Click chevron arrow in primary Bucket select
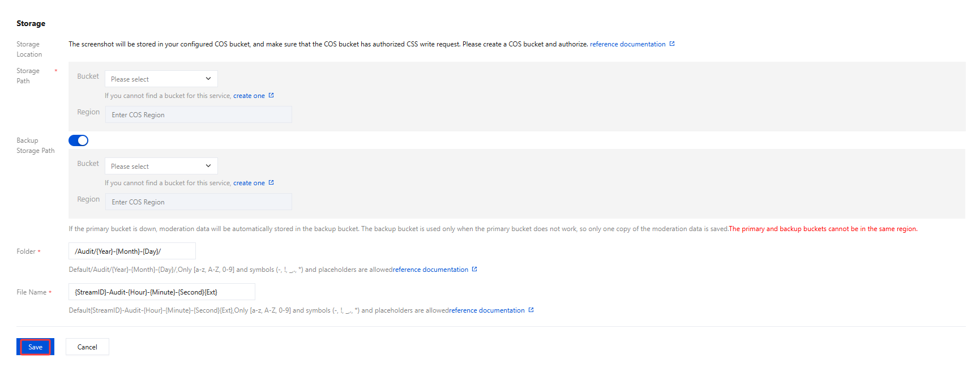Screen dimensions: 980x367 pos(208,79)
